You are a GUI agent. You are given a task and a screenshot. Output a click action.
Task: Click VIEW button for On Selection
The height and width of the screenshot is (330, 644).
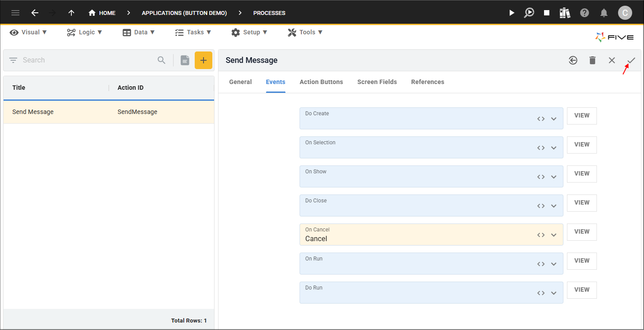(582, 145)
